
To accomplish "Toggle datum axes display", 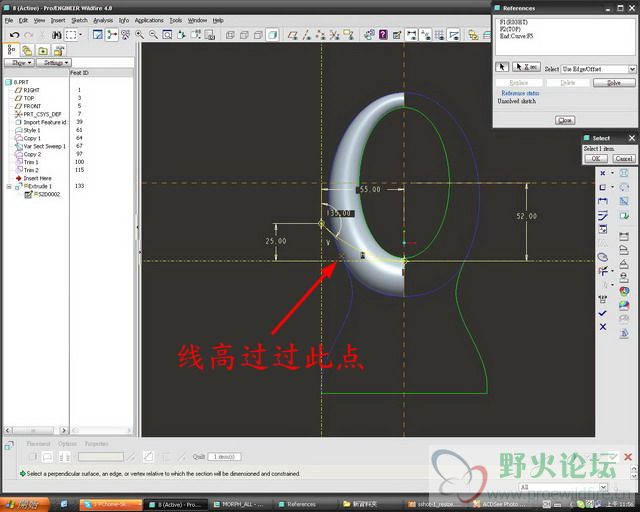I will click(307, 35).
